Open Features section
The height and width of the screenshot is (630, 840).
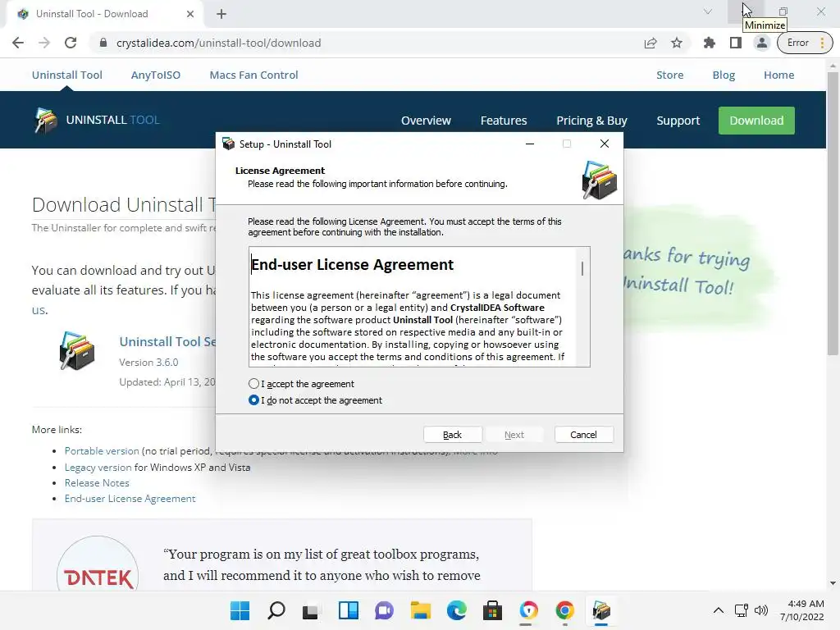pos(504,121)
